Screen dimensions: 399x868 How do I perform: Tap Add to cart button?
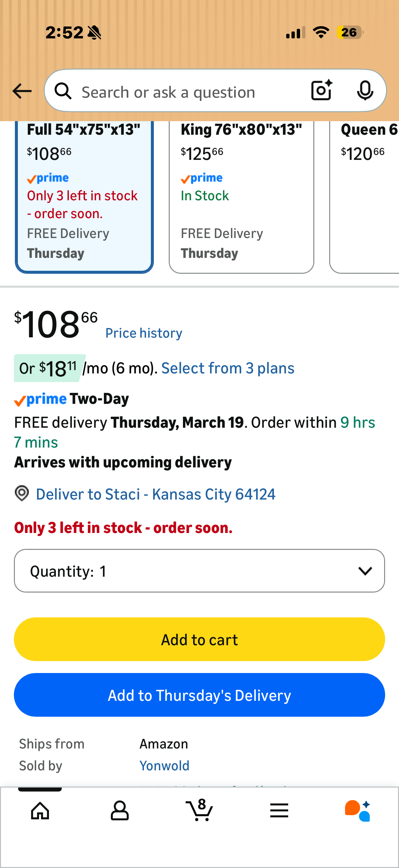point(199,639)
